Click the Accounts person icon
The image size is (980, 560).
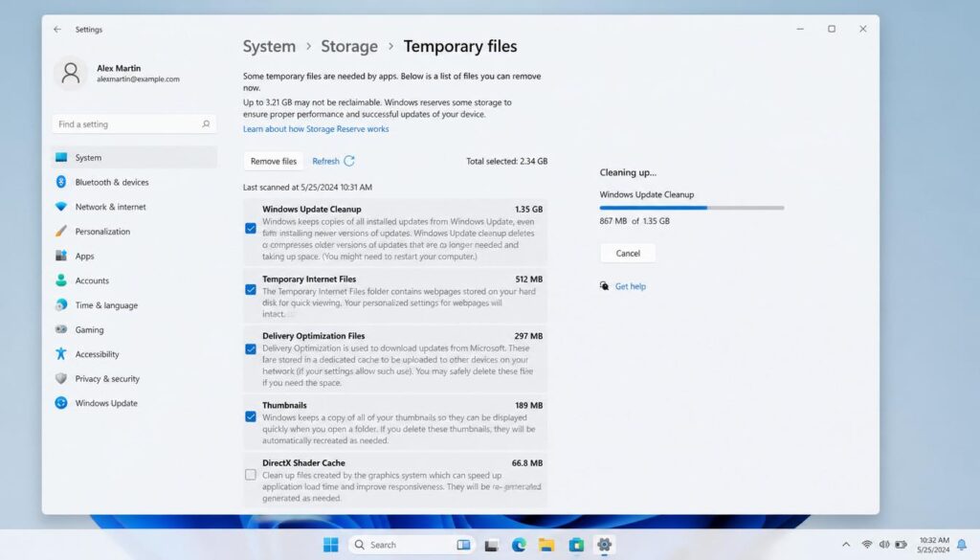pyautogui.click(x=60, y=280)
